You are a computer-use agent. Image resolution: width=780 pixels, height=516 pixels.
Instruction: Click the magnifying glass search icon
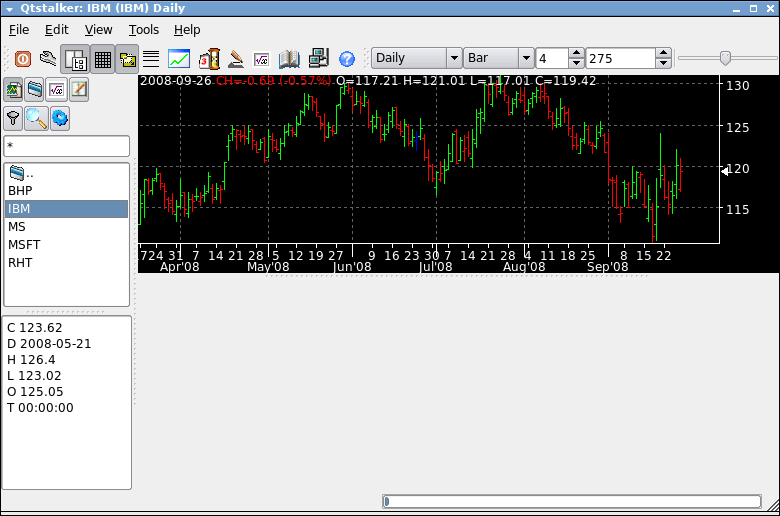[x=36, y=118]
